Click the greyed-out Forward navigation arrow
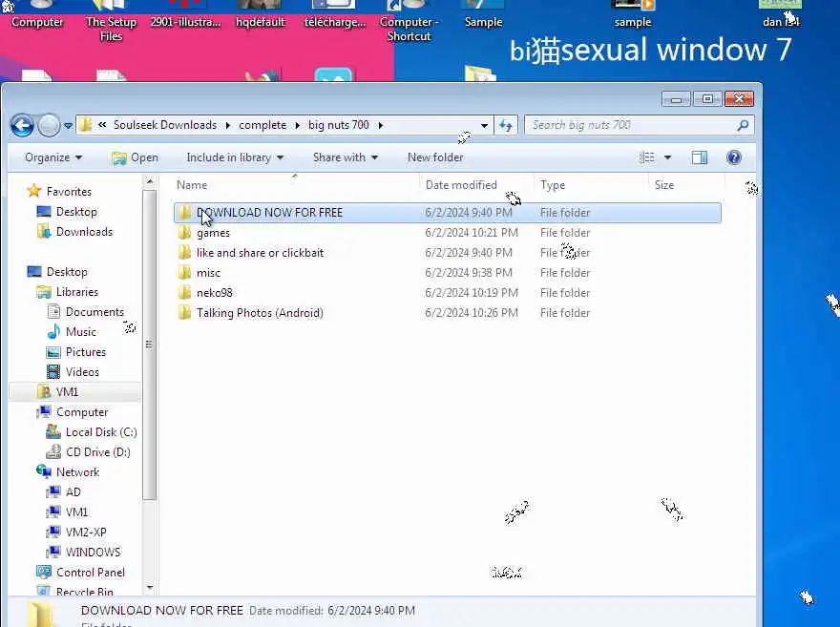Viewport: 840px width, 627px height. pyautogui.click(x=50, y=126)
